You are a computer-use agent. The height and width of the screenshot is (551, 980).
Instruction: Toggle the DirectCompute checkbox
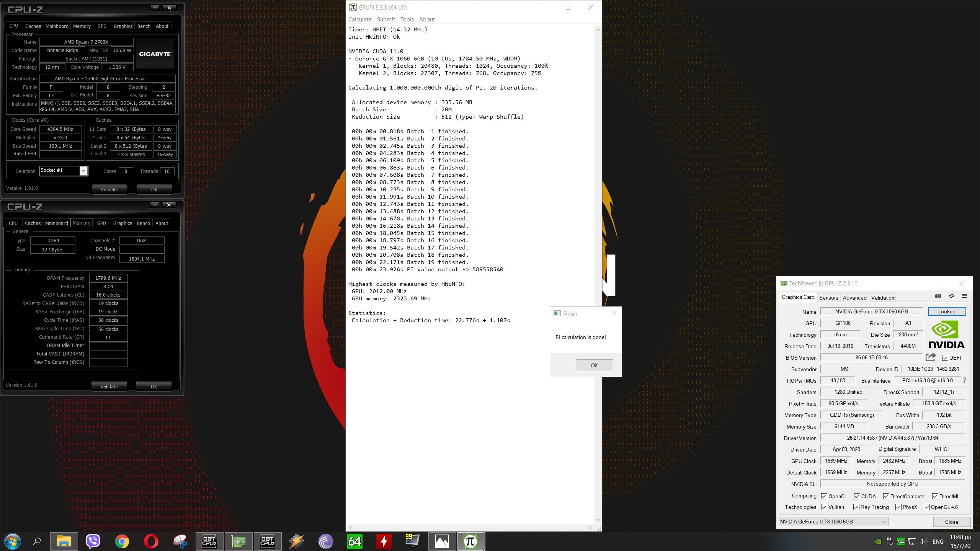click(x=886, y=496)
